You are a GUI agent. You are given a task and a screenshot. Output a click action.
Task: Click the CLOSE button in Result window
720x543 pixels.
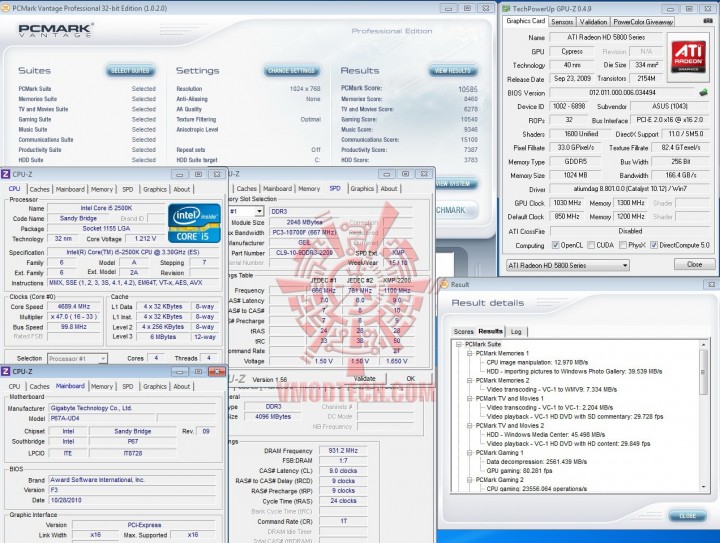pyautogui.click(x=687, y=516)
